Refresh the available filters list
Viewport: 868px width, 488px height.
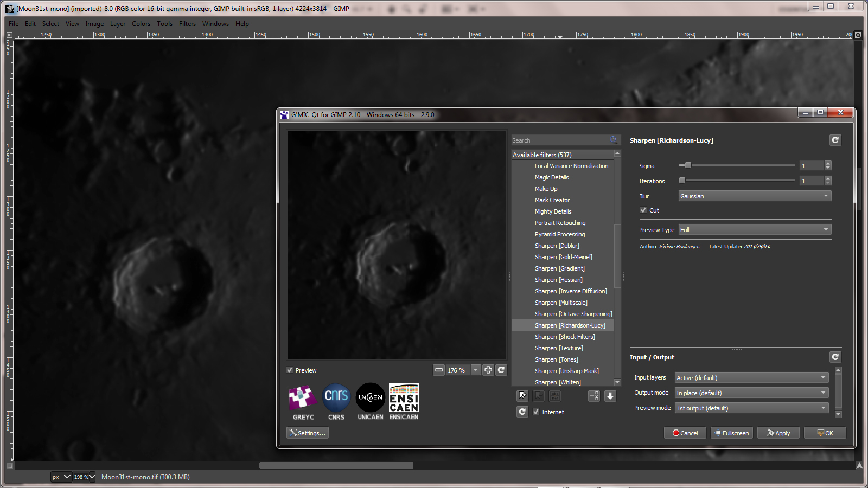(x=522, y=412)
